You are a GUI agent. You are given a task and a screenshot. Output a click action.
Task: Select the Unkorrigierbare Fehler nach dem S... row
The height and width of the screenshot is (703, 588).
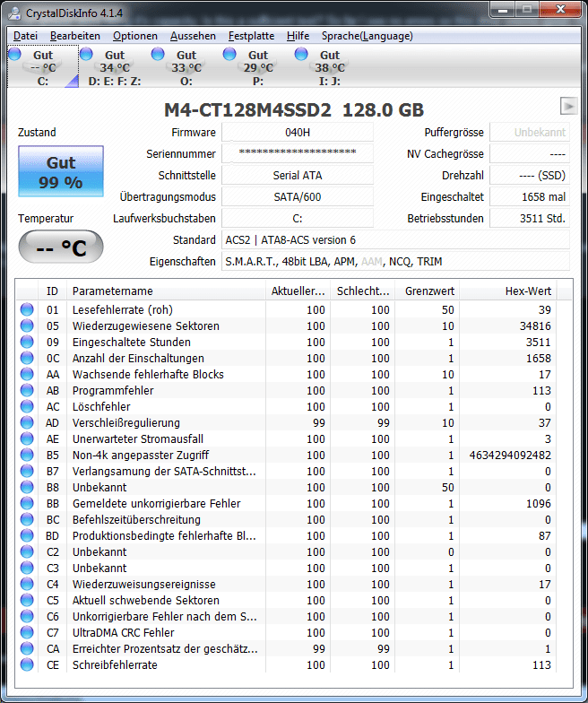pyautogui.click(x=287, y=617)
